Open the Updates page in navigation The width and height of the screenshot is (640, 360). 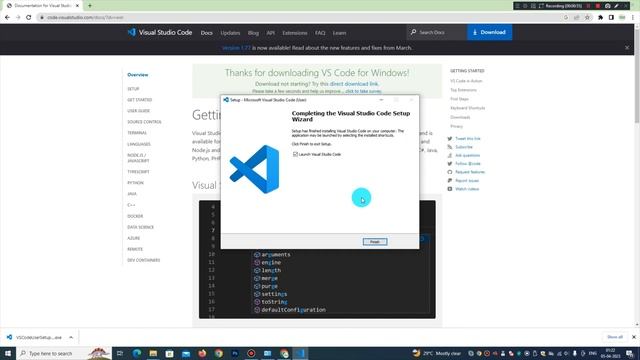click(230, 33)
